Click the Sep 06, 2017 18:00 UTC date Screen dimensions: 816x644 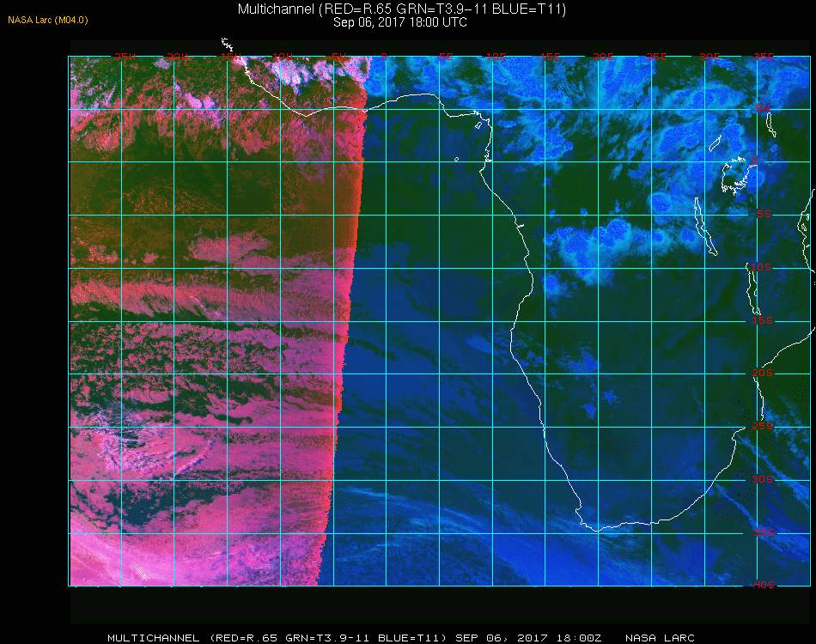point(400,22)
